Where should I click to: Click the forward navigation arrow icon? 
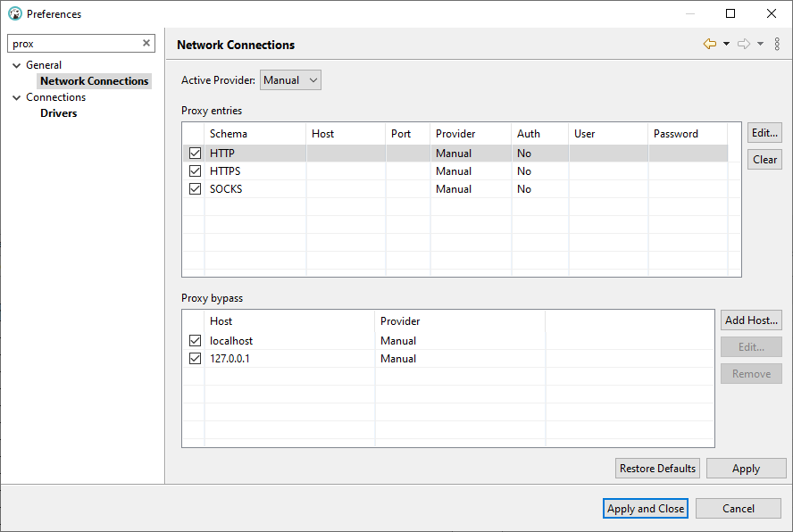point(743,43)
